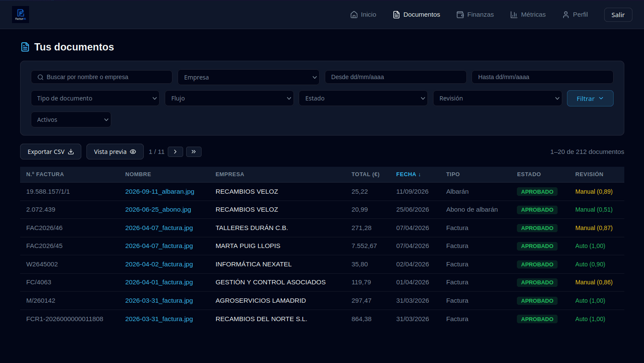Open the Revisión filter dropdown
Image resolution: width=644 pixels, height=363 pixels.
(498, 98)
